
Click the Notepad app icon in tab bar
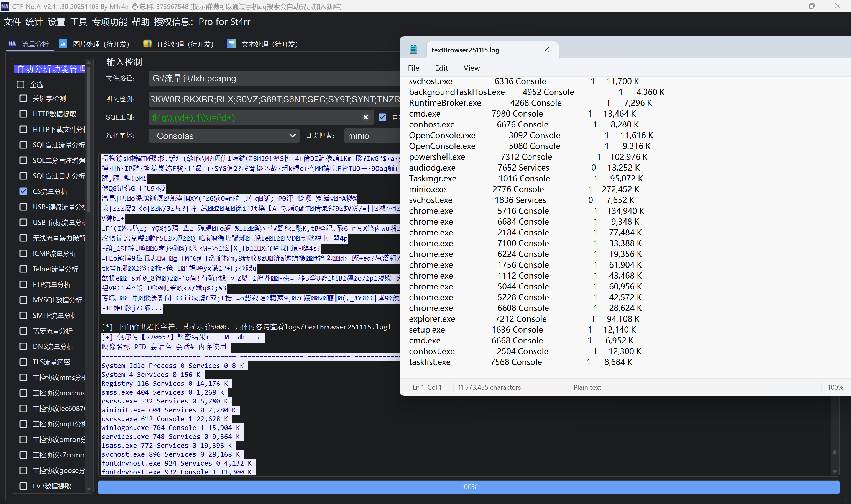[413, 50]
